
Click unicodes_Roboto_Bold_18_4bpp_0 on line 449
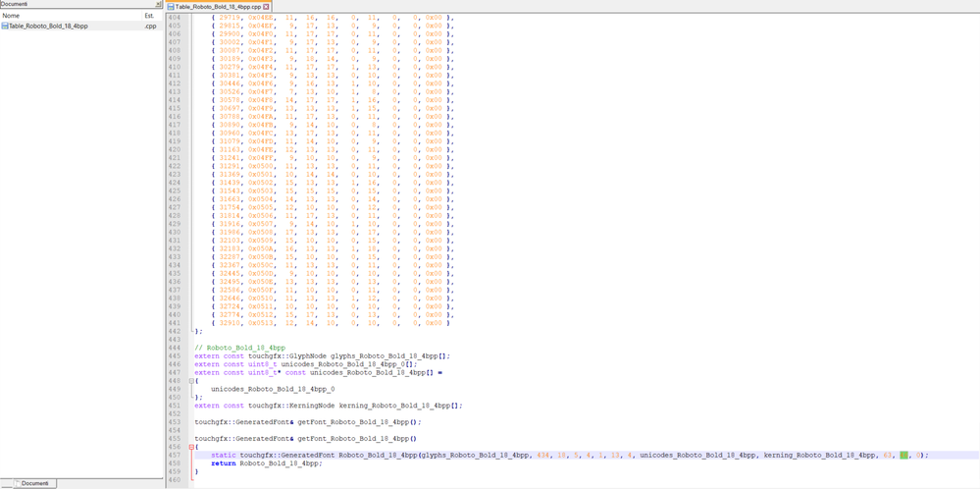(x=273, y=389)
